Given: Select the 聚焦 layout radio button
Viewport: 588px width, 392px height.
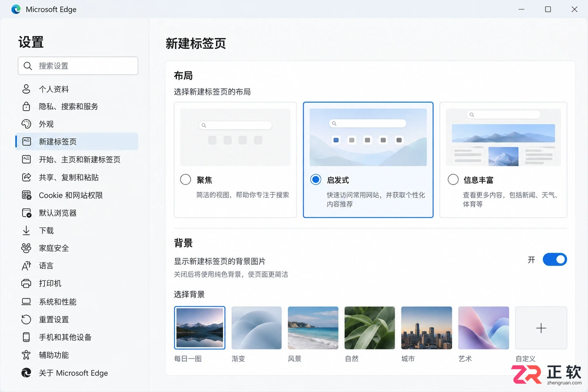Looking at the screenshot, I should [x=185, y=180].
